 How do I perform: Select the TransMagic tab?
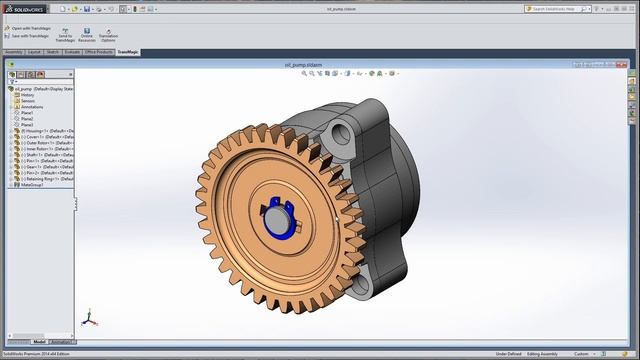click(x=128, y=52)
